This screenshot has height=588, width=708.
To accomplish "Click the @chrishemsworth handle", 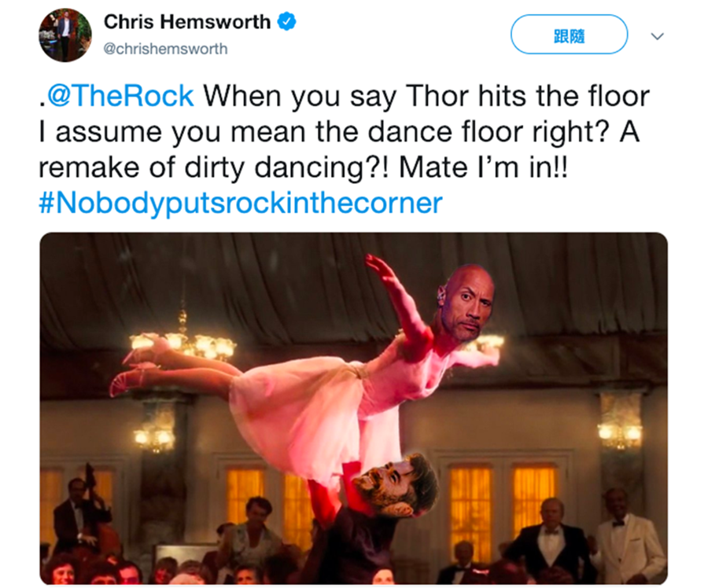I will point(166,49).
